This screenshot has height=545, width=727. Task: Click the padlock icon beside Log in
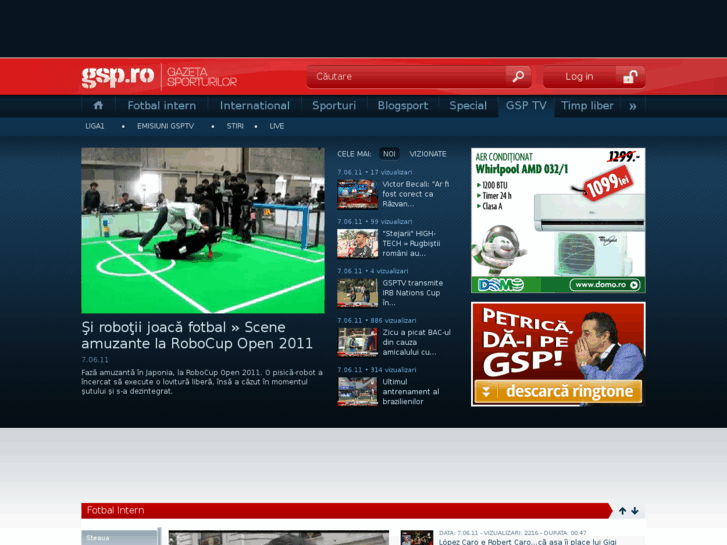pos(630,77)
